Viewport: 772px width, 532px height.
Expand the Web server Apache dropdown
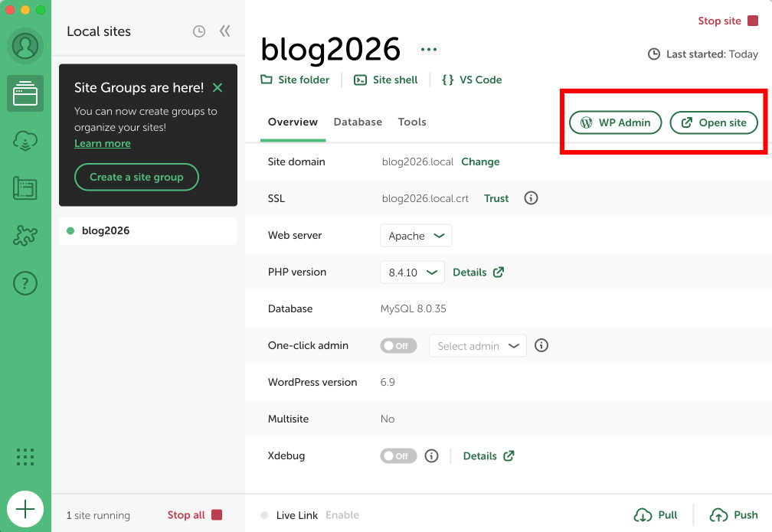click(x=416, y=236)
